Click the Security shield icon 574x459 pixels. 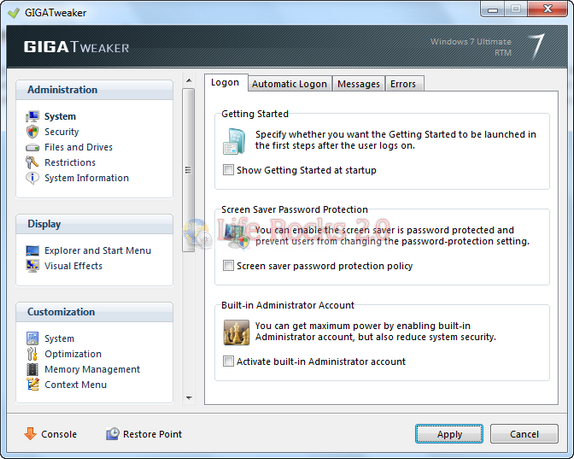point(33,132)
